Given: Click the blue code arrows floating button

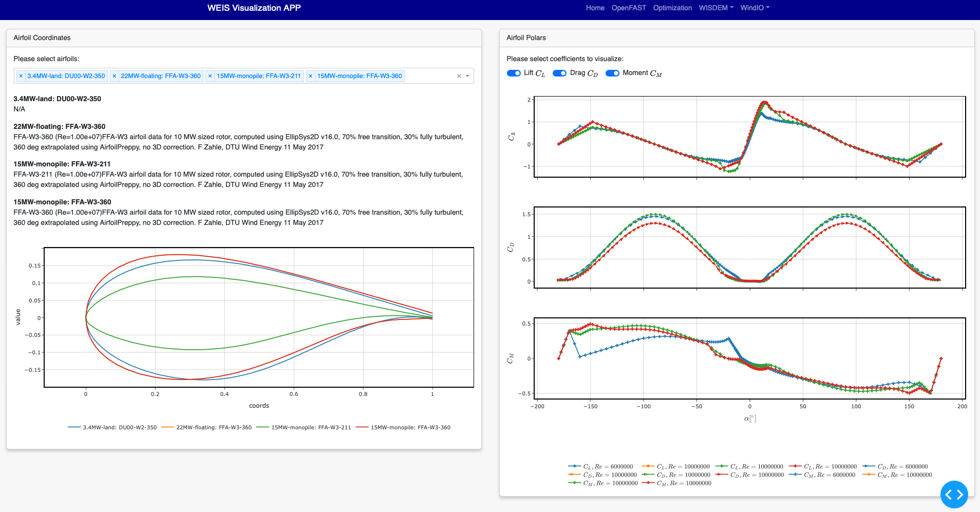Looking at the screenshot, I should pos(954,494).
